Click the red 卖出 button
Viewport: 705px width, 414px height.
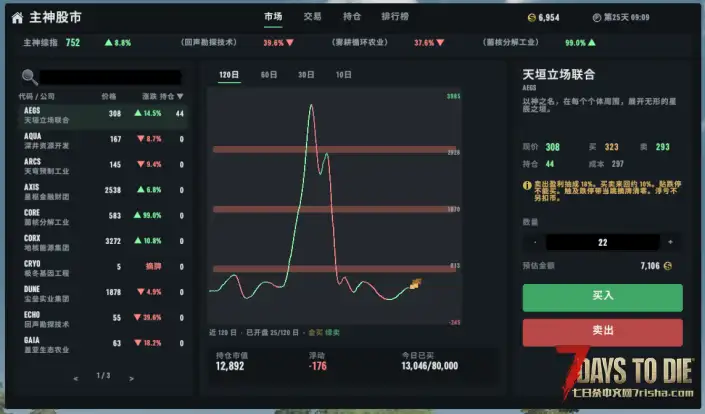click(602, 332)
